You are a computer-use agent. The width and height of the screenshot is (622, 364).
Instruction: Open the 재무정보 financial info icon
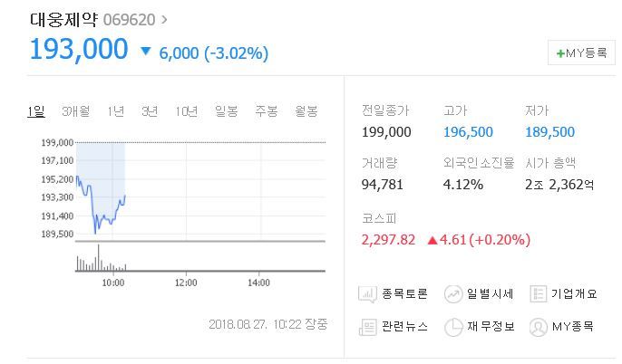tap(453, 326)
